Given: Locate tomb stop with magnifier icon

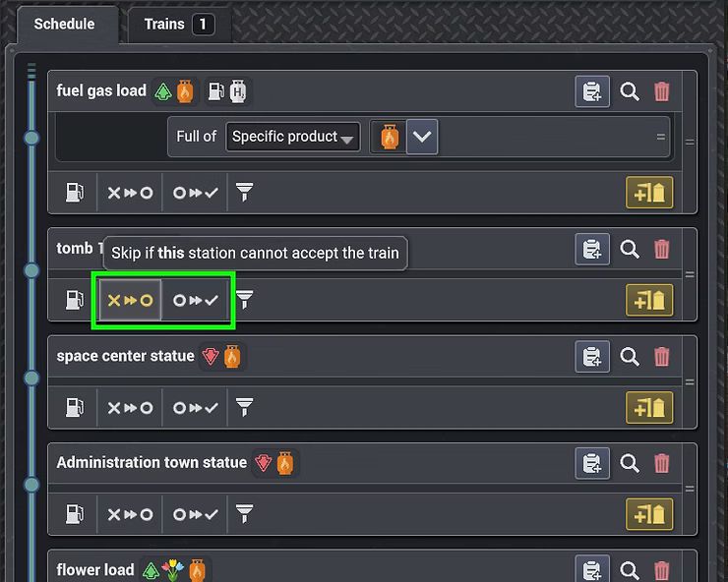Looking at the screenshot, I should tap(629, 250).
